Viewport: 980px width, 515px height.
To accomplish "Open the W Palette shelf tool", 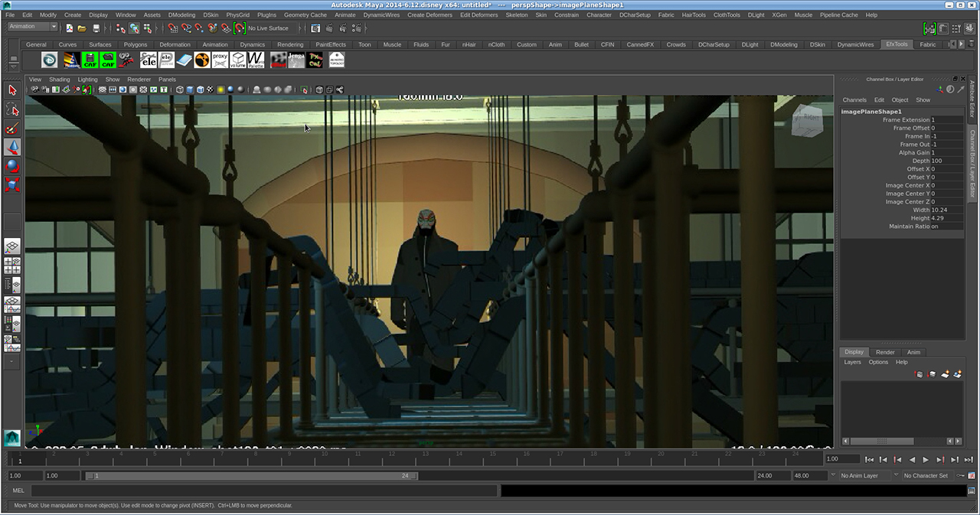I will [x=256, y=60].
